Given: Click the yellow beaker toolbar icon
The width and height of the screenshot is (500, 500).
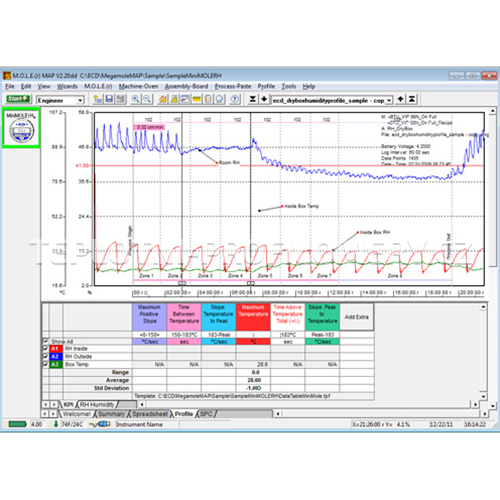Looking at the screenshot, I should [174, 99].
